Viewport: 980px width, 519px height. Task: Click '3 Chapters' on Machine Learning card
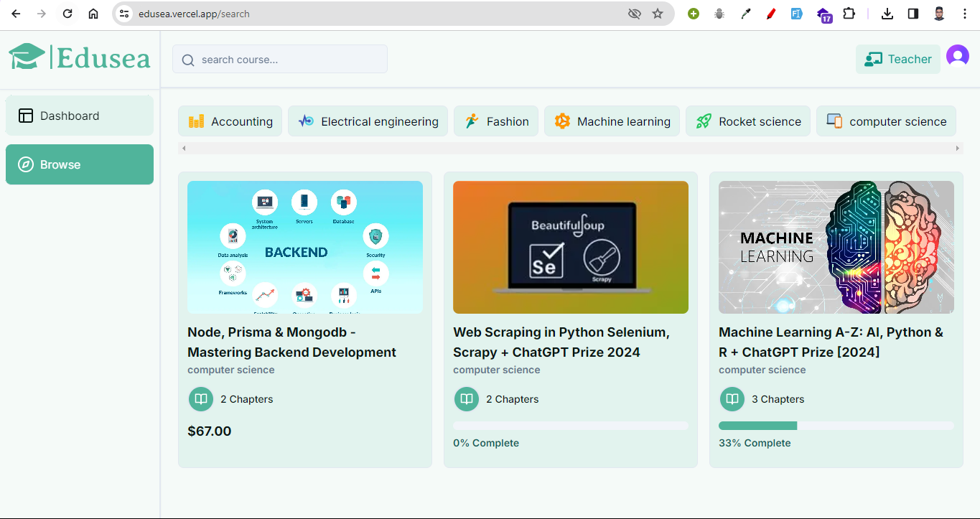pos(778,399)
